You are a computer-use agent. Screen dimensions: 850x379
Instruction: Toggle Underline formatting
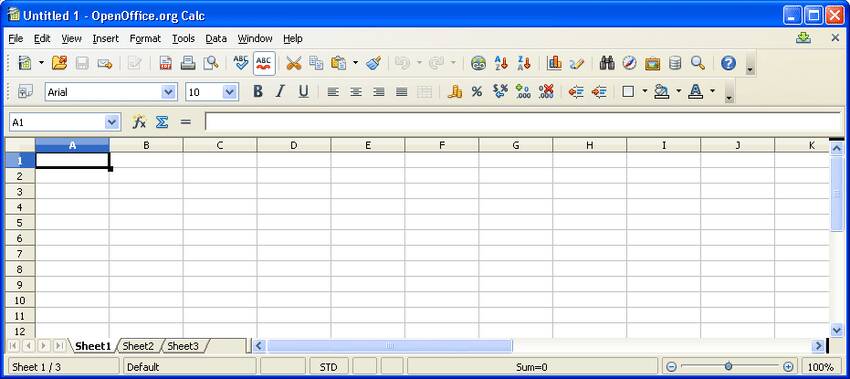point(304,92)
